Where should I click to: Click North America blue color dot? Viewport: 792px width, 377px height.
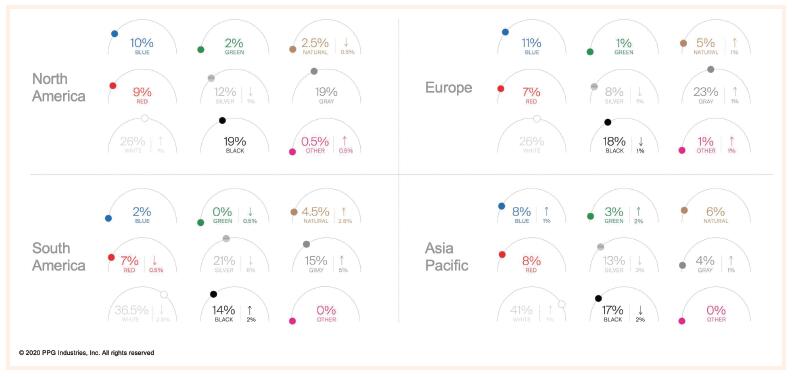pyautogui.click(x=115, y=34)
